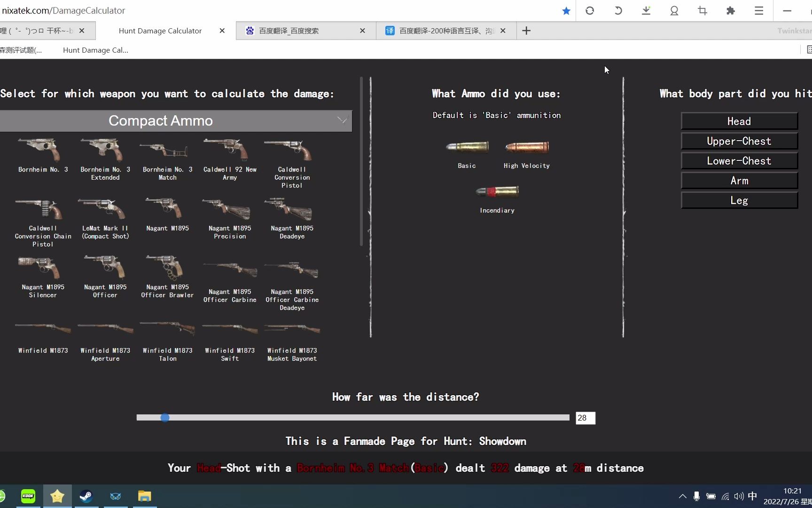Click the address bar URL nixatek.com
812x508 pixels.
(x=63, y=10)
